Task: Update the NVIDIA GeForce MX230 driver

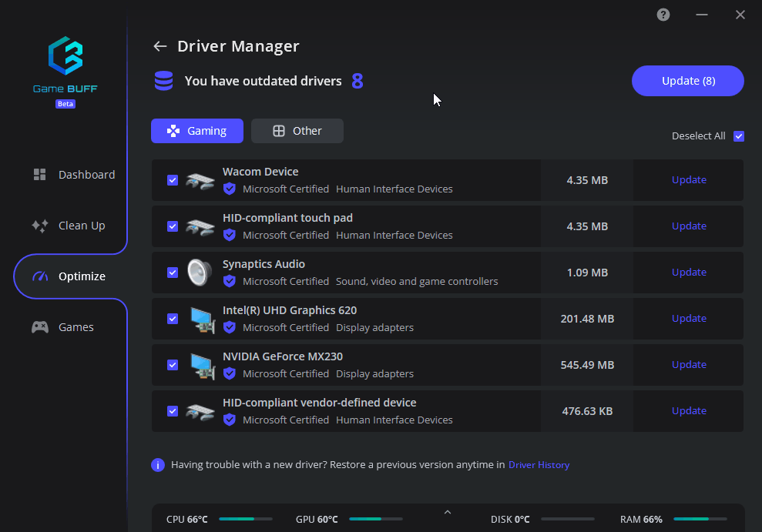Action: (x=689, y=364)
